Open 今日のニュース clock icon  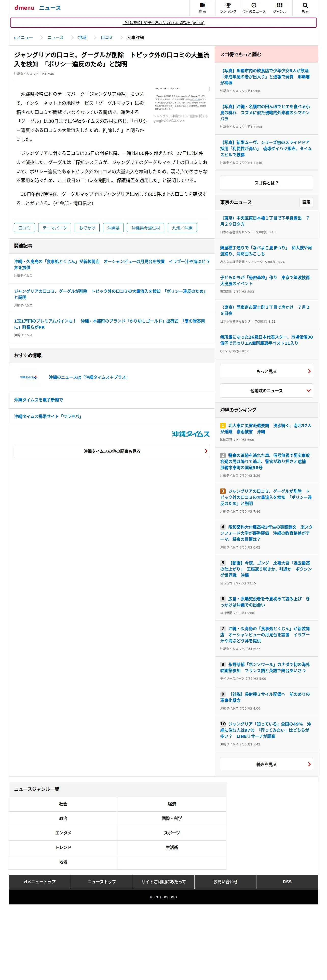pos(254,8)
